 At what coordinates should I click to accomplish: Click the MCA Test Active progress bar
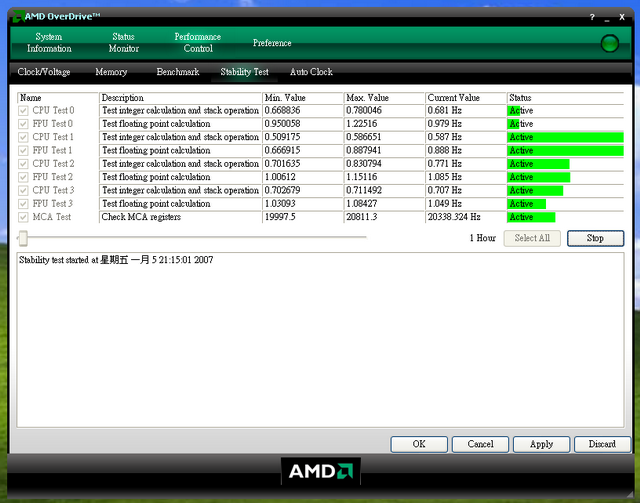click(531, 217)
